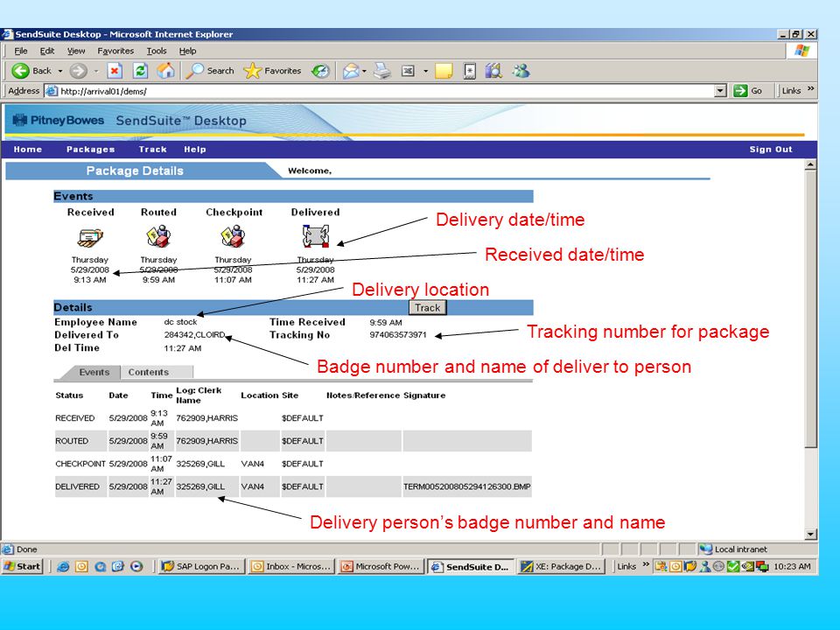Image resolution: width=840 pixels, height=630 pixels.
Task: Click the taskbar clock showing 10:23 AM
Action: pos(792,566)
